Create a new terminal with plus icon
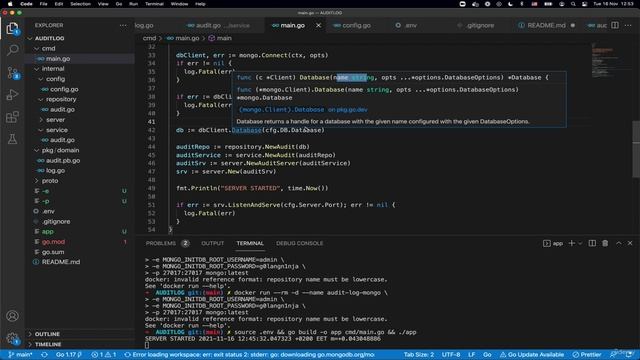Screen dimensions: 640x360 (x=571, y=243)
